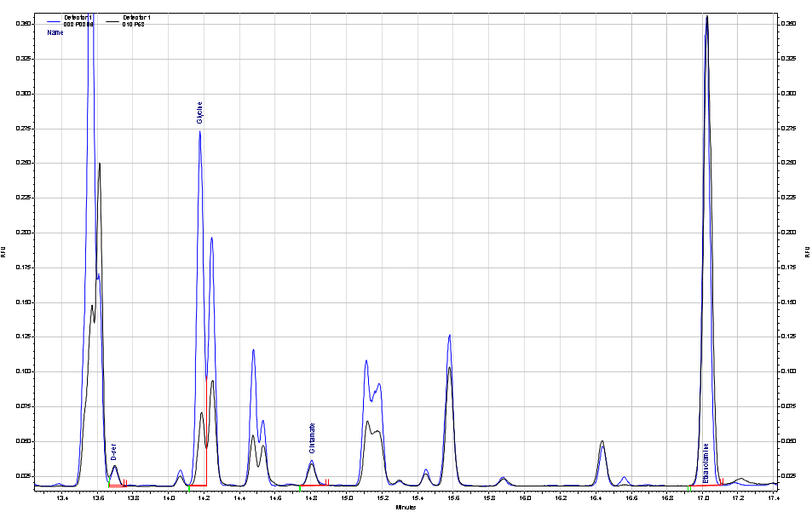Screen dimensions: 812x512
Task: Click the 0.350 tick on left y-axis
Action: [x=24, y=24]
